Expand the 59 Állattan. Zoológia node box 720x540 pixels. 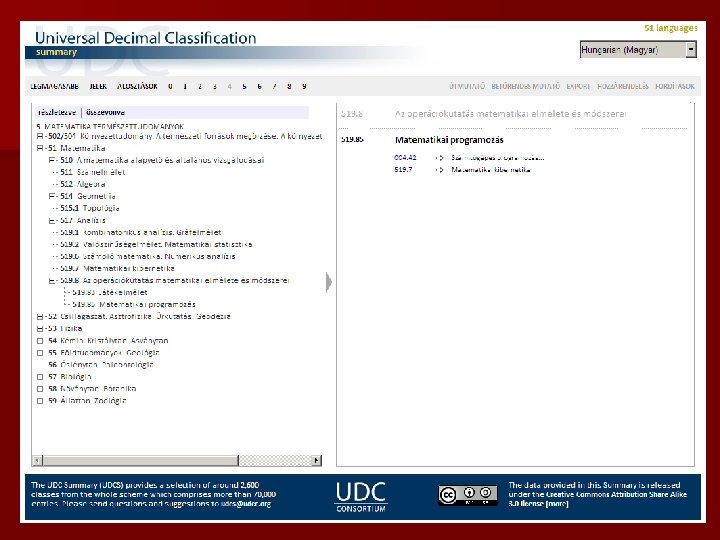(40, 401)
